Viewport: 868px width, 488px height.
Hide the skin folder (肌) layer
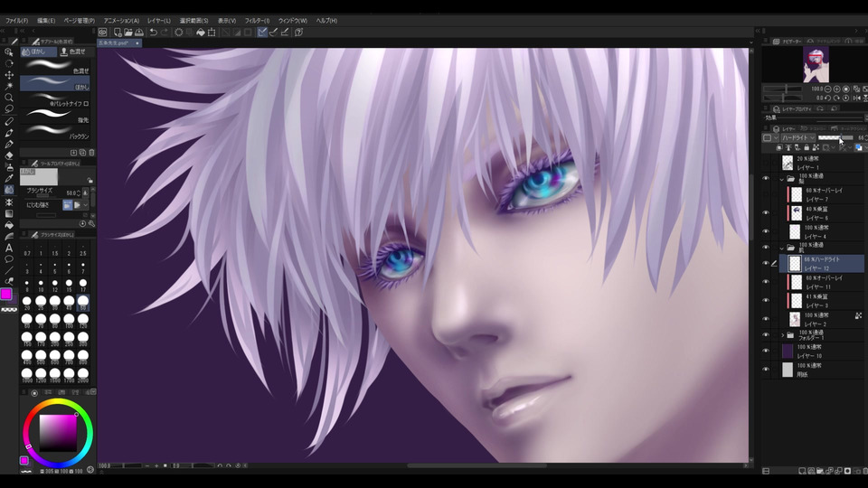[766, 248]
